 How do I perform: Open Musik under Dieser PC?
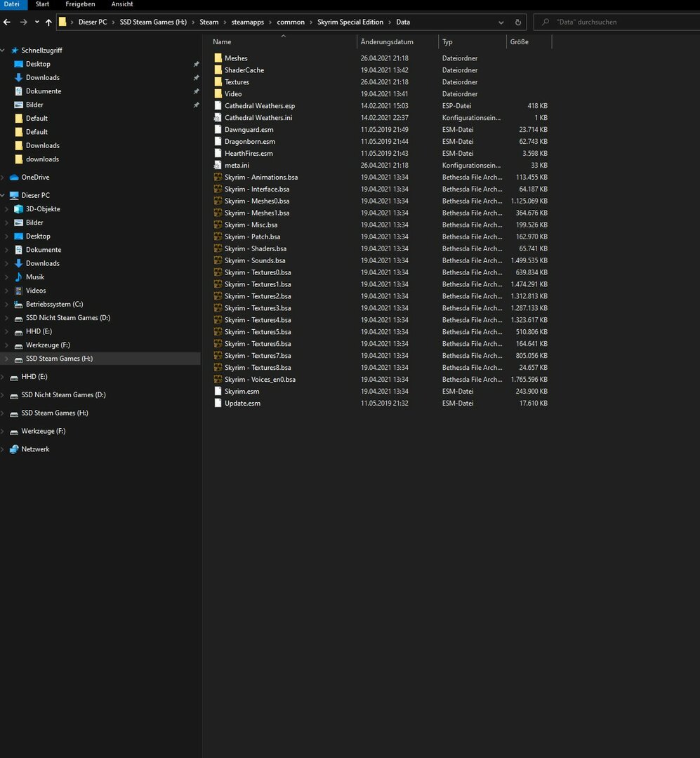point(35,277)
